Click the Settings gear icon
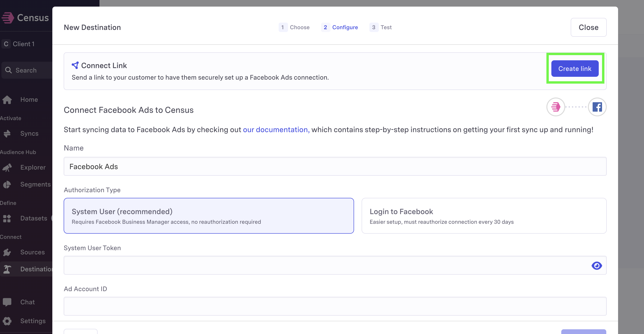644x334 pixels. pos(7,321)
